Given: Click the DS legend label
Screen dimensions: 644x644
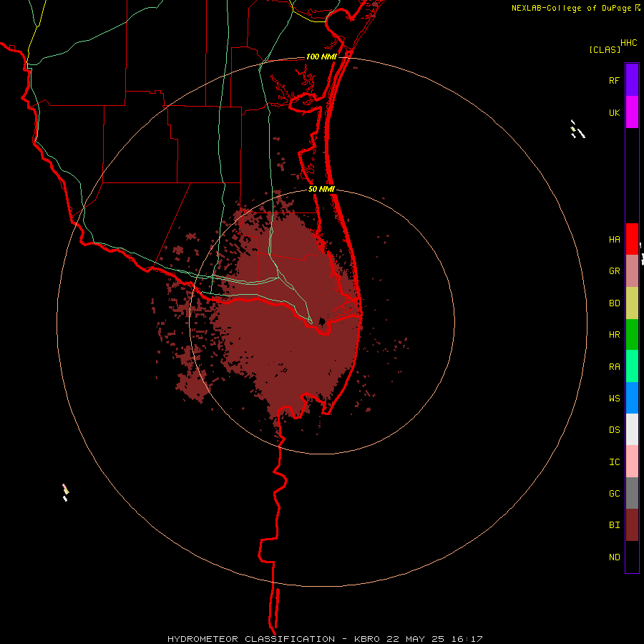Looking at the screenshot, I should (614, 430).
